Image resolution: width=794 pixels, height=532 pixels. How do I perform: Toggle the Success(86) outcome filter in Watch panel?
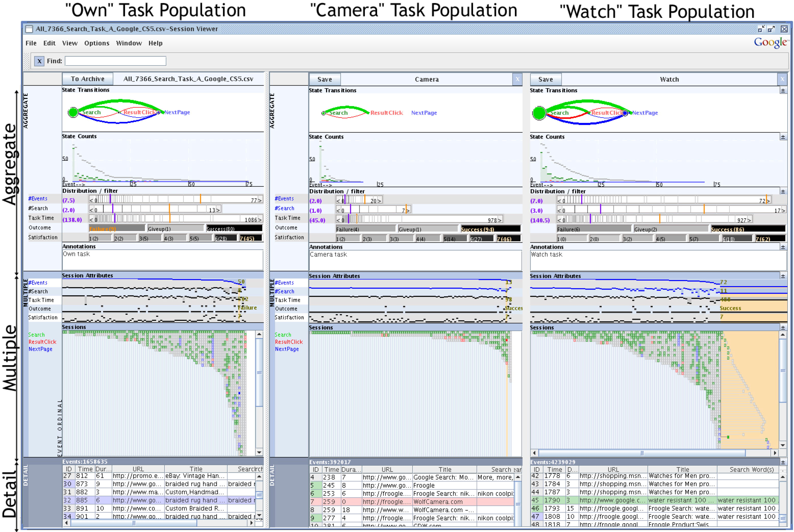(748, 229)
